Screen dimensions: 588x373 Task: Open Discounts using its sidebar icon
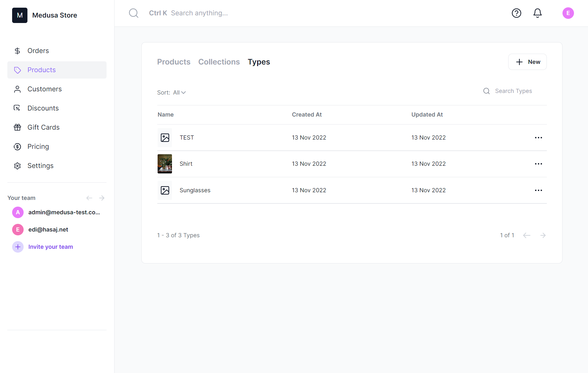point(17,108)
